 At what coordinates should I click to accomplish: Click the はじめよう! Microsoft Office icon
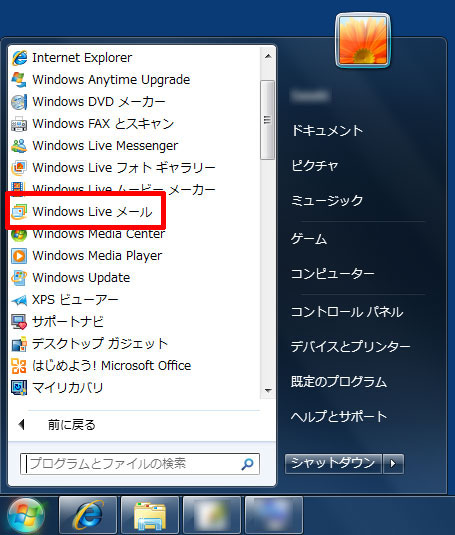pyautogui.click(x=19, y=366)
